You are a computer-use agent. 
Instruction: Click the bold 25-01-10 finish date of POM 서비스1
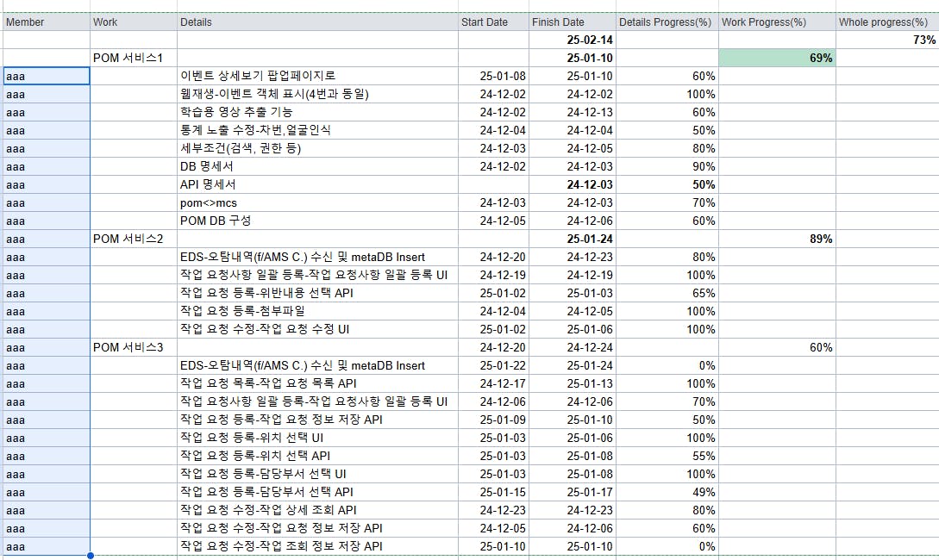(573, 58)
